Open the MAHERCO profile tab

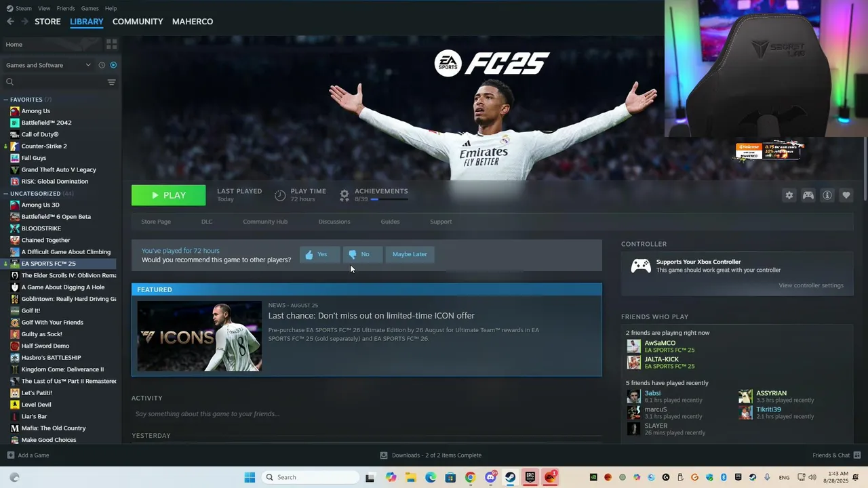coord(193,22)
